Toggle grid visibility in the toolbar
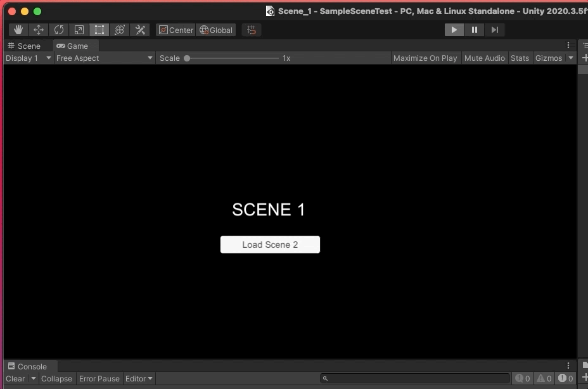Screen dimensions: 588x389 click(251, 30)
